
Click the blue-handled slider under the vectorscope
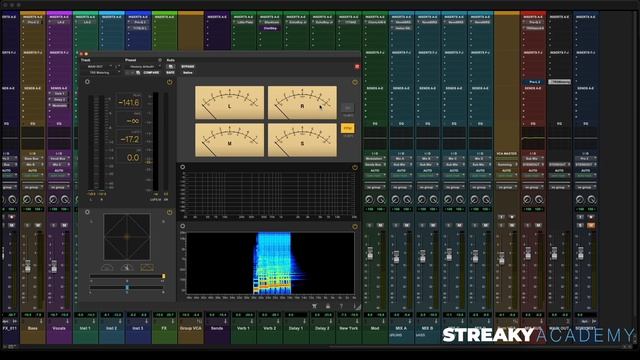click(127, 287)
